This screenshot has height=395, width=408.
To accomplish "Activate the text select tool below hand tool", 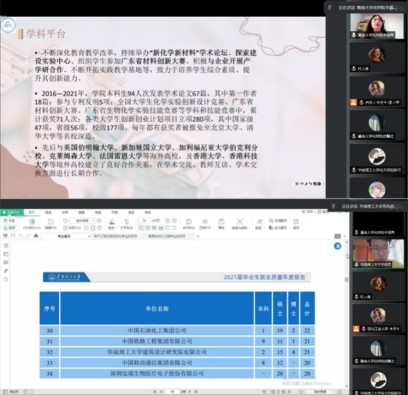I will click(9, 228).
